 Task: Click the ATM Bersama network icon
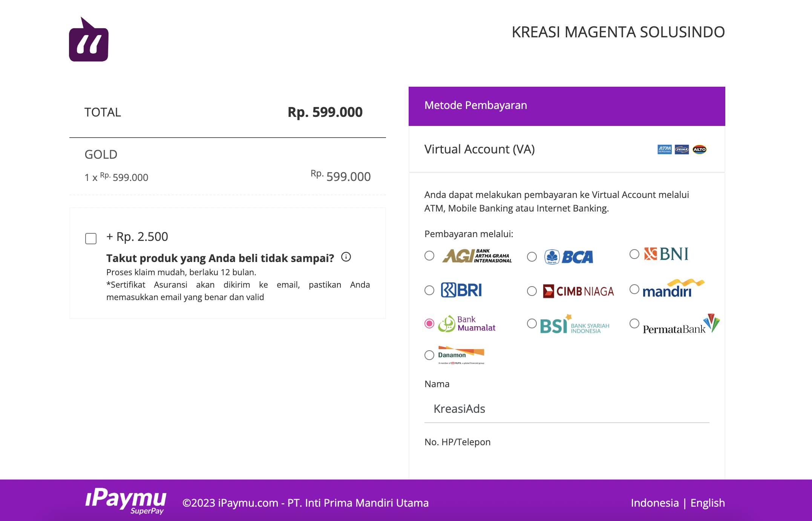[665, 149]
